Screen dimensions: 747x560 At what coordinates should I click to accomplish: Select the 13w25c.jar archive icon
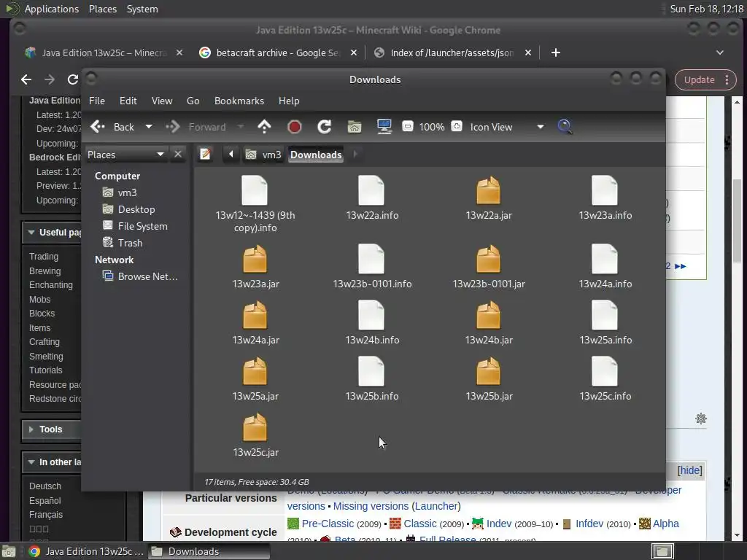click(x=255, y=427)
